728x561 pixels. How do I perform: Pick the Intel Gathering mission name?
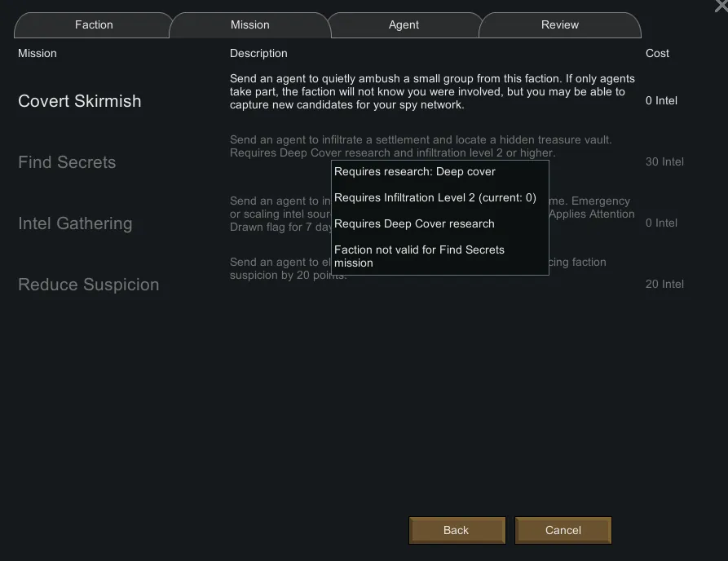pyautogui.click(x=75, y=223)
